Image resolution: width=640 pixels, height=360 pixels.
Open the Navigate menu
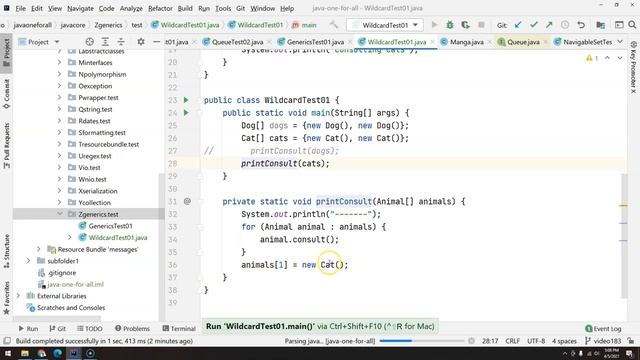(80, 8)
